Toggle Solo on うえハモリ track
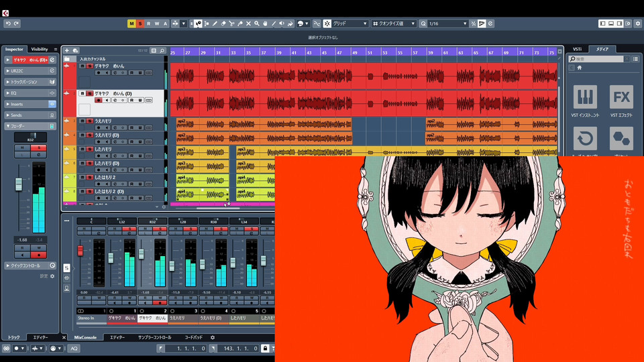644x362 pixels. point(89,121)
